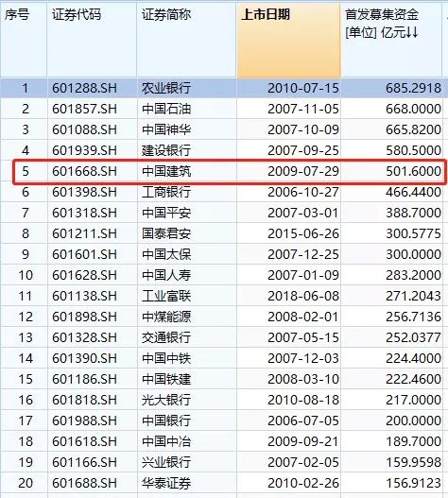Select security code 601088.SH
This screenshot has height=498, width=448.
tap(85, 129)
